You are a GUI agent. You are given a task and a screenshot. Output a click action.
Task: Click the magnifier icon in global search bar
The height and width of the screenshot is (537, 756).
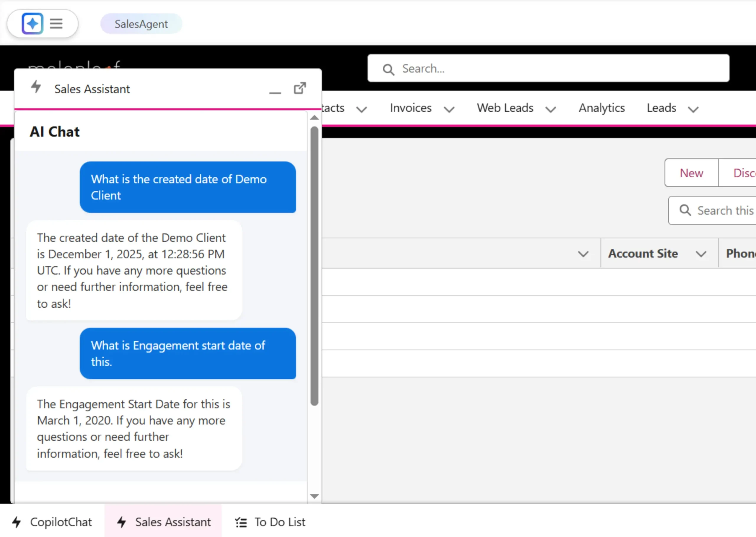click(389, 69)
